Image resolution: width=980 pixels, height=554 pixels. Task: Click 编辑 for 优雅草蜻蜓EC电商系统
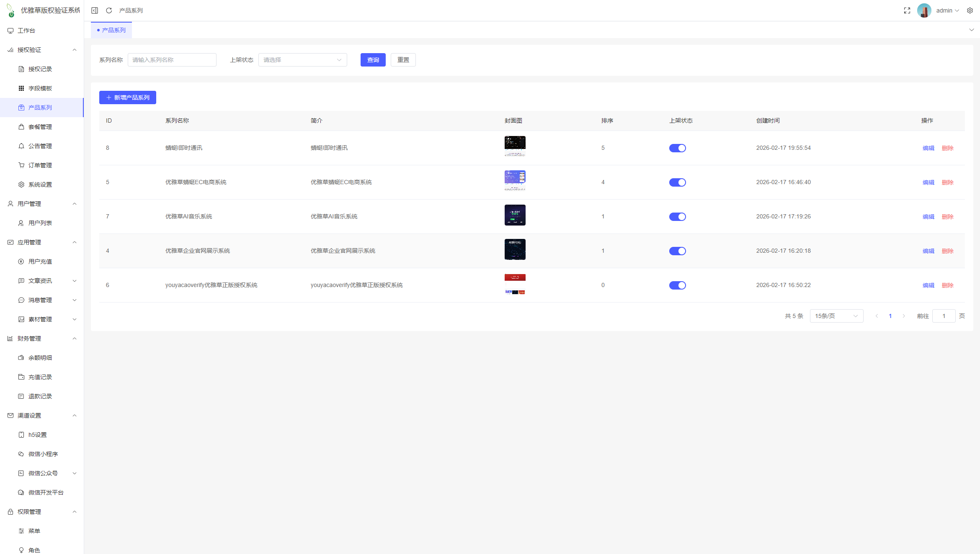928,182
